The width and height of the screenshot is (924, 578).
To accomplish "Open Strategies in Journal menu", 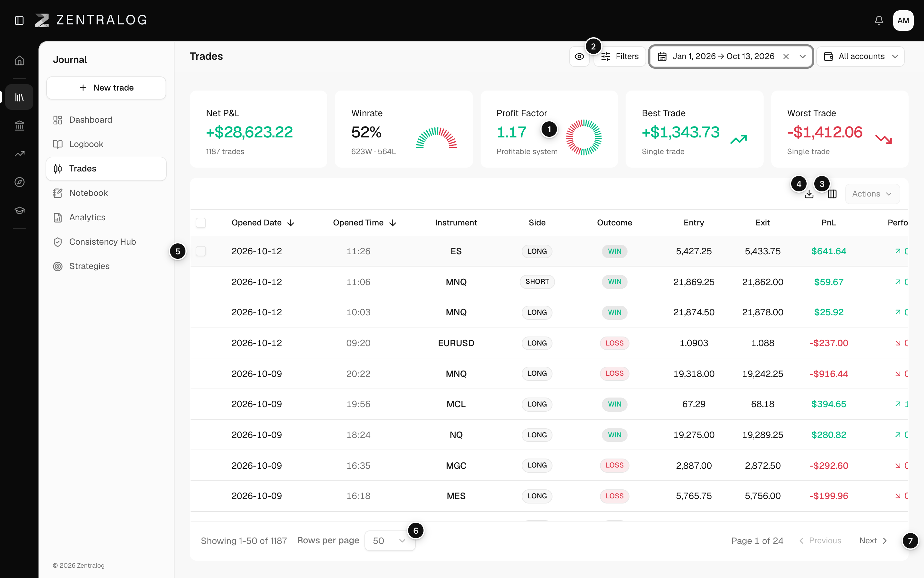I will coord(106,267).
